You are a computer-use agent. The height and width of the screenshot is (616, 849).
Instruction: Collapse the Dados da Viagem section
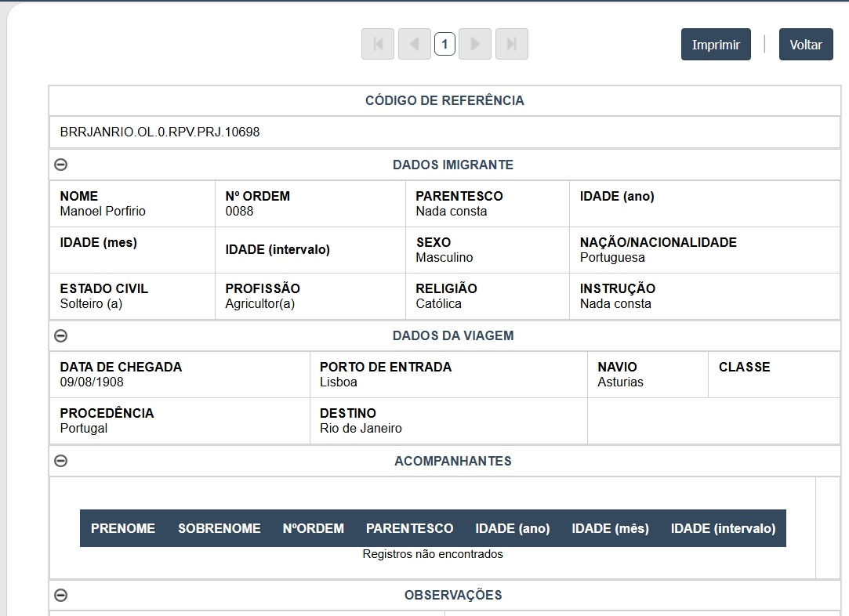(x=60, y=335)
